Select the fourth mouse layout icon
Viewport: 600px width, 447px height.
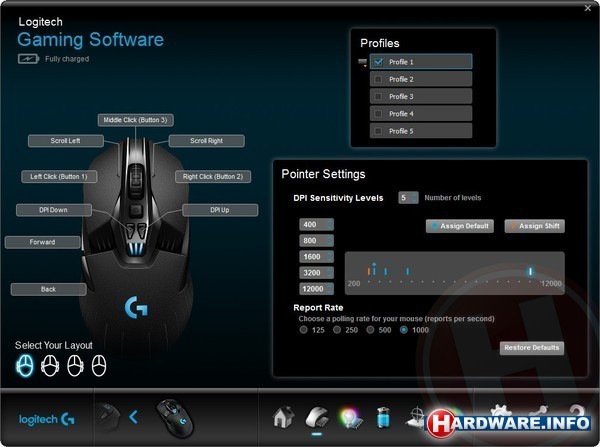tap(99, 365)
